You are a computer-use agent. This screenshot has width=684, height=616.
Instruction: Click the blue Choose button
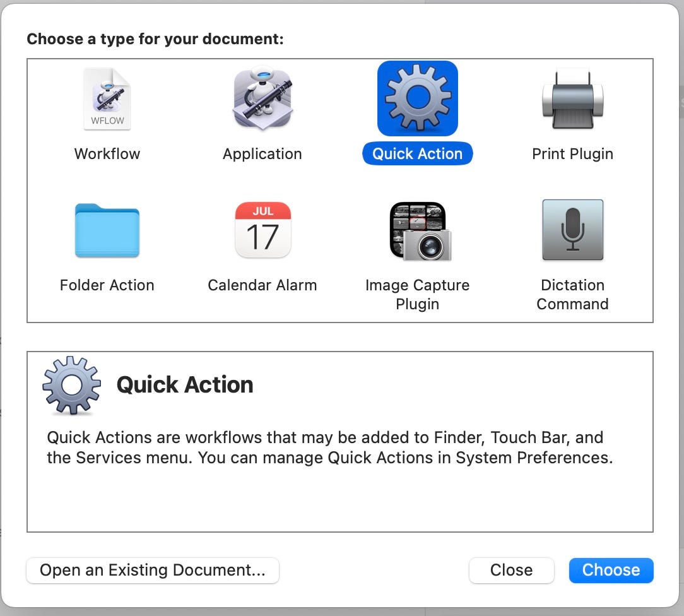pos(610,570)
